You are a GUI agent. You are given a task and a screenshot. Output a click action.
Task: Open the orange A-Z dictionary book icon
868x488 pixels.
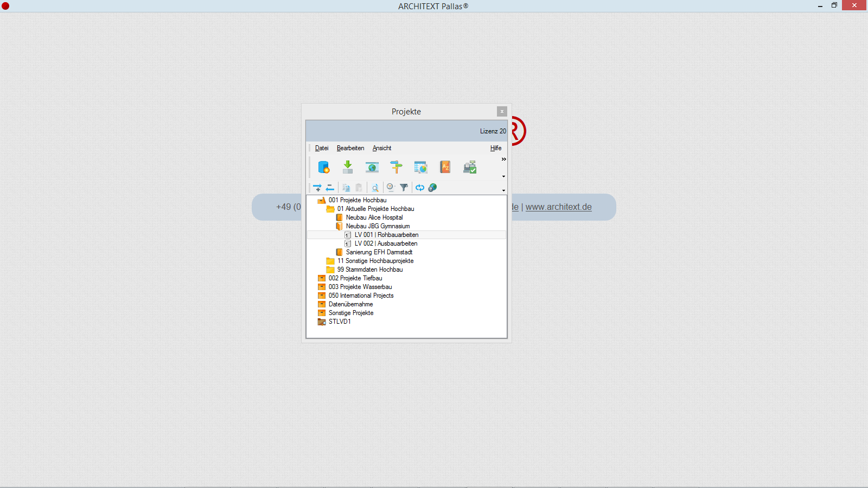pos(445,167)
